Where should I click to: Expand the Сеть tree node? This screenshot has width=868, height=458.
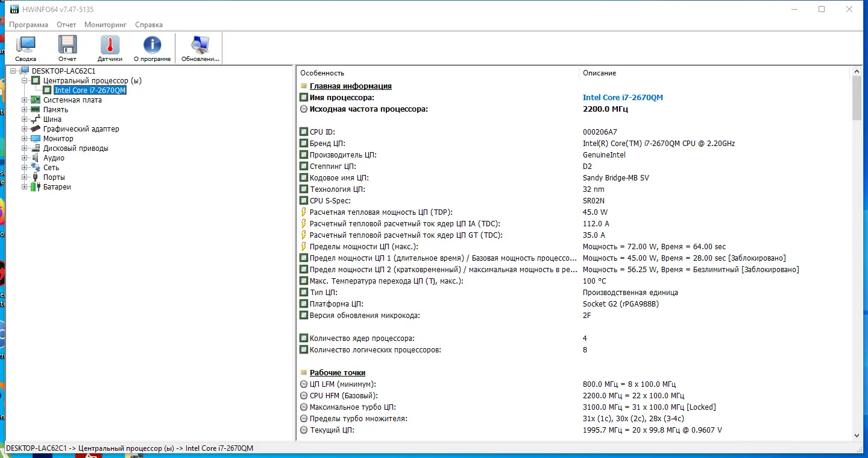pyautogui.click(x=25, y=168)
